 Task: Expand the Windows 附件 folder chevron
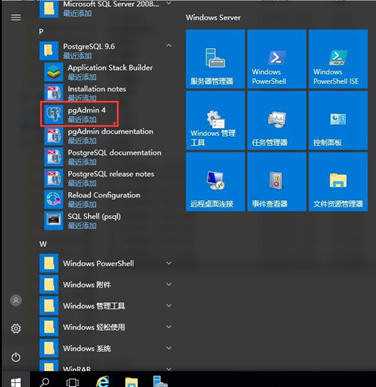pos(169,284)
